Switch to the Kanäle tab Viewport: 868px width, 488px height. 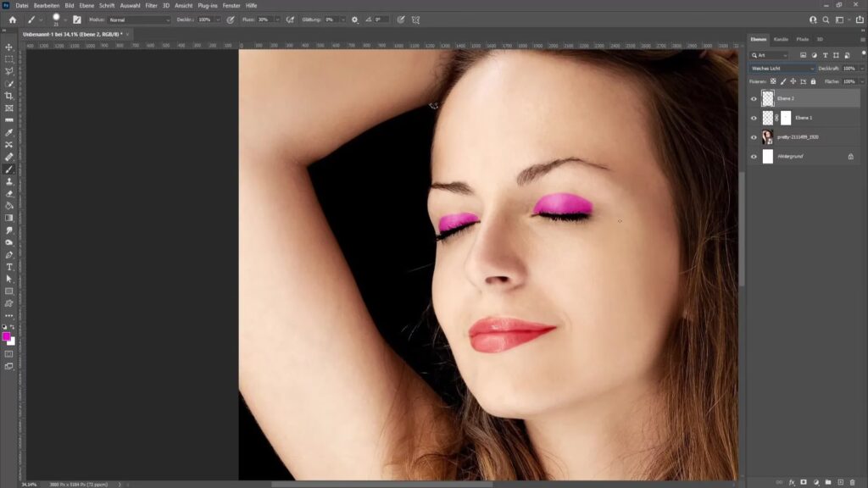pos(781,39)
